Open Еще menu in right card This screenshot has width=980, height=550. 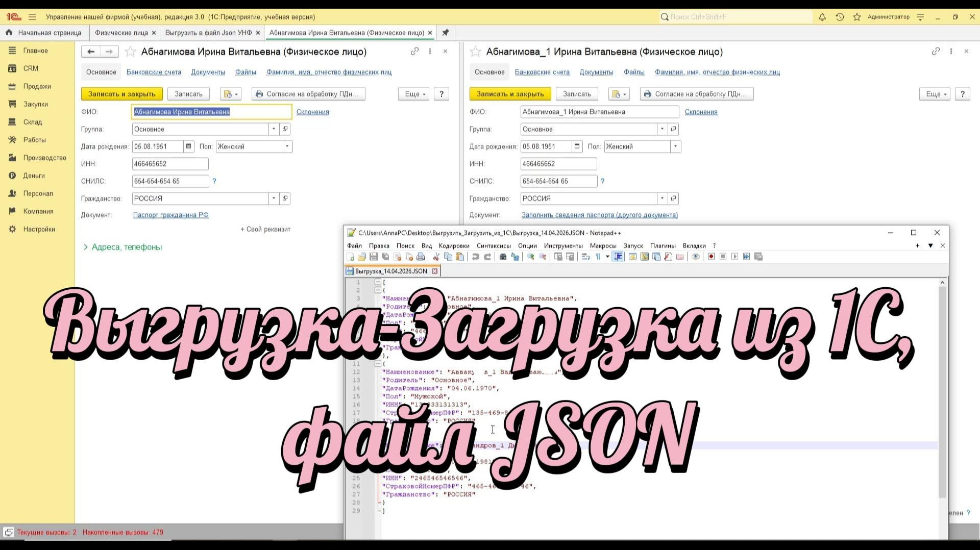pos(935,94)
